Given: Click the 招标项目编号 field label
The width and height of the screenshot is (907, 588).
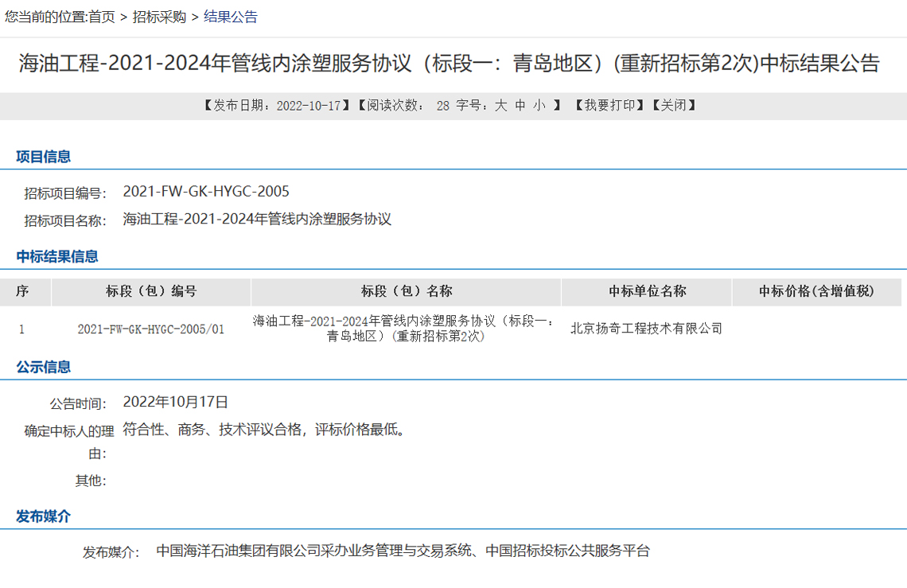Looking at the screenshot, I should (64, 193).
